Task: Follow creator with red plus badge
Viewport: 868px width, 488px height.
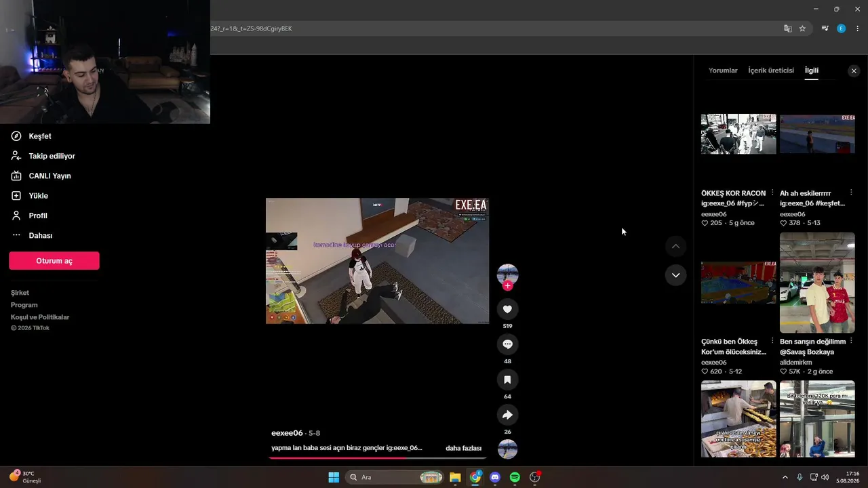Action: click(x=507, y=286)
